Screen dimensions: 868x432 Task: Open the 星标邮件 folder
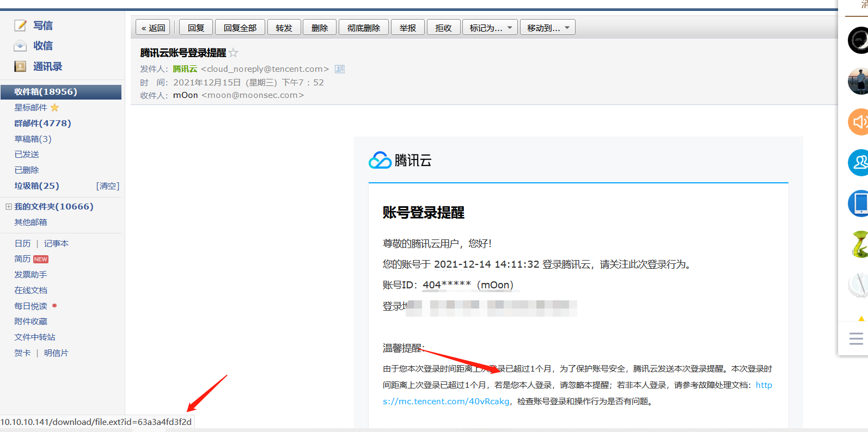(31, 108)
